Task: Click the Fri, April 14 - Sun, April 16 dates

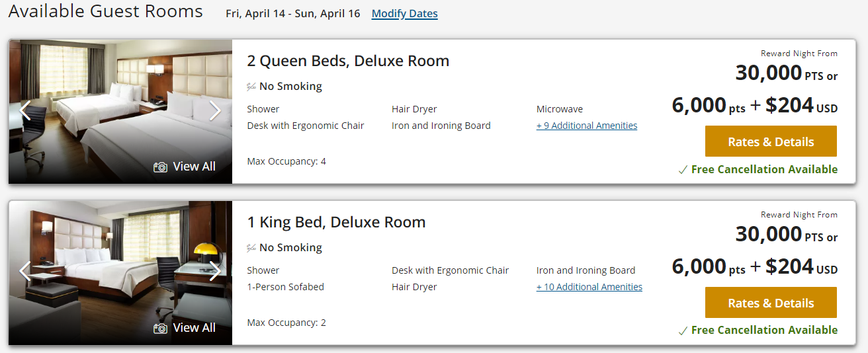Action: [x=292, y=14]
